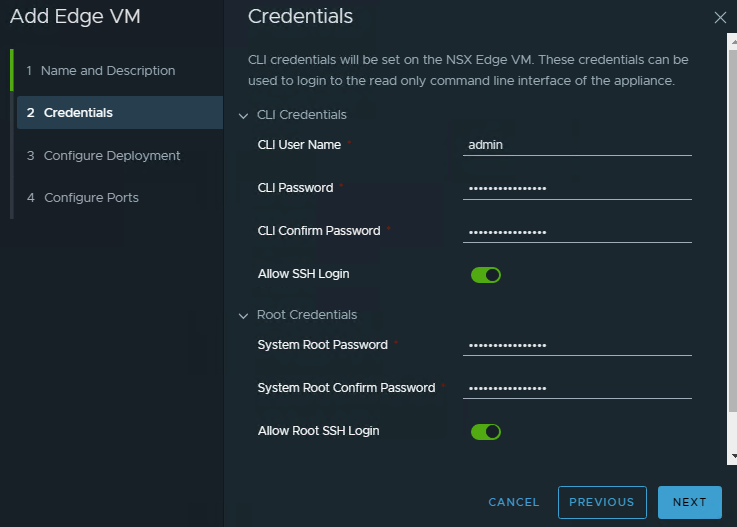Click the NEXT button
The image size is (737, 527).
[689, 502]
